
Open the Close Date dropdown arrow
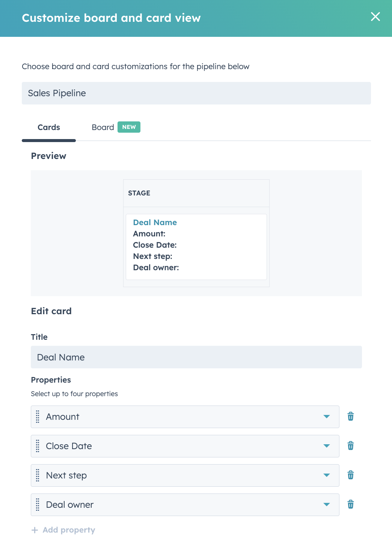tap(327, 446)
